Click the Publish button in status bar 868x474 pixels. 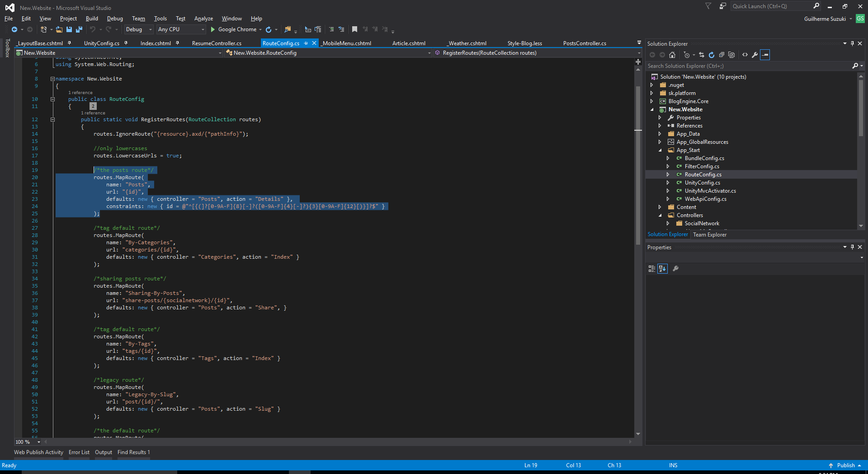coord(845,465)
